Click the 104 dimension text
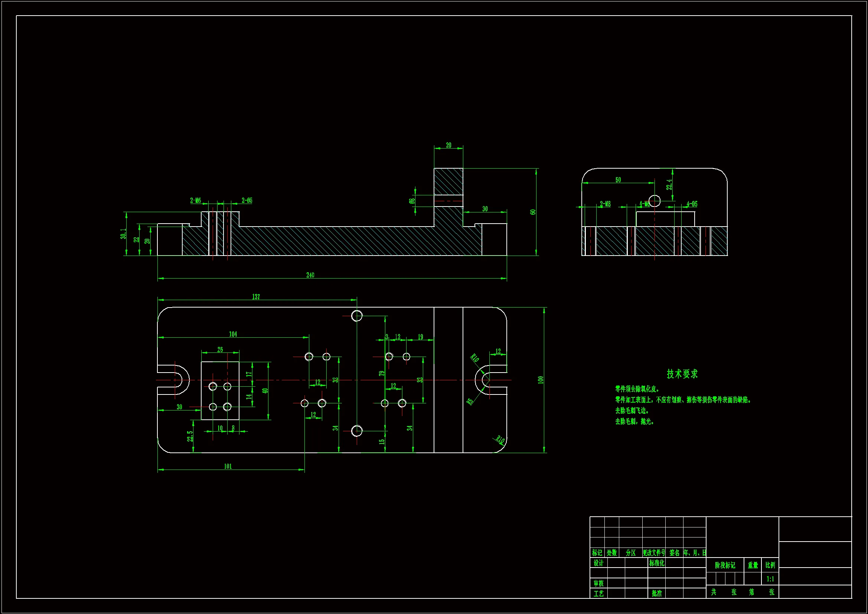This screenshot has height=614, width=868. [x=233, y=334]
